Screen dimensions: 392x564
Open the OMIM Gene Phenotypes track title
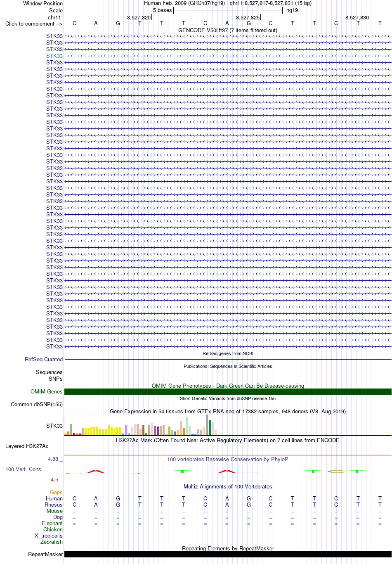[228, 386]
